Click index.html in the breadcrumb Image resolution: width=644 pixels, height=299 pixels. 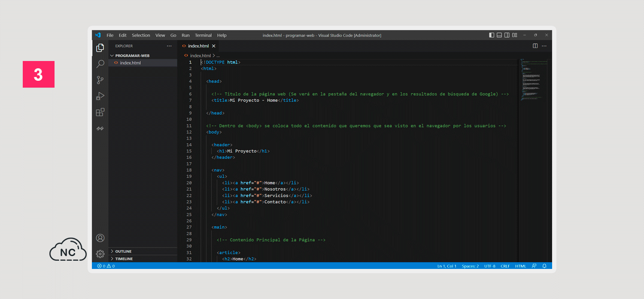(x=200, y=55)
